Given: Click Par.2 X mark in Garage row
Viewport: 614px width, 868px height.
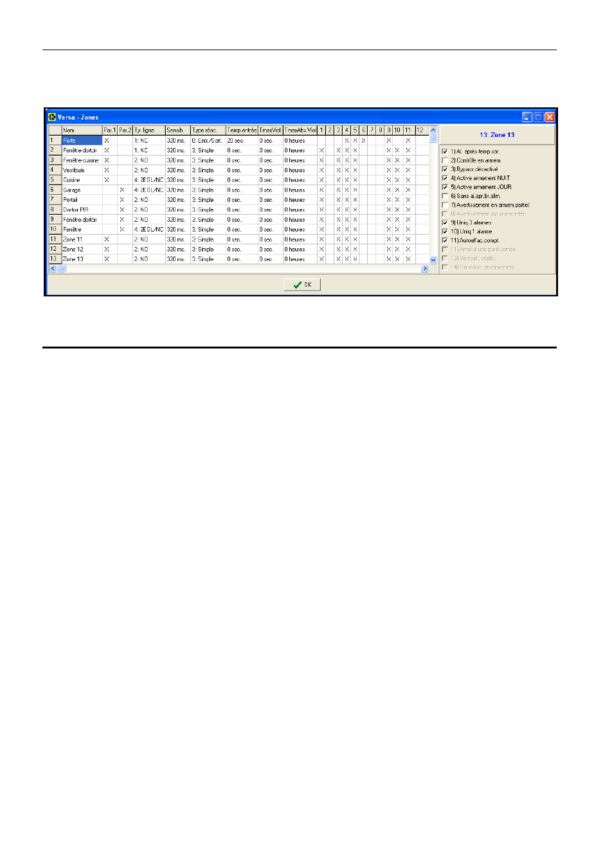Looking at the screenshot, I should pyautogui.click(x=122, y=190).
